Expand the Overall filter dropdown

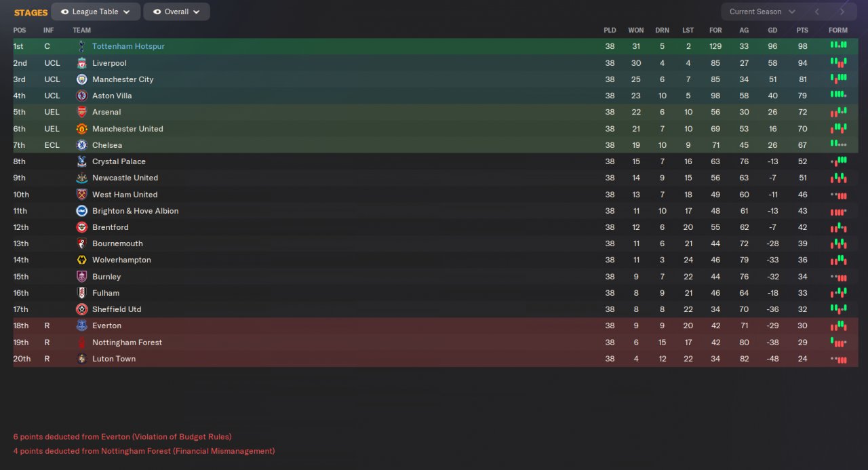point(176,12)
